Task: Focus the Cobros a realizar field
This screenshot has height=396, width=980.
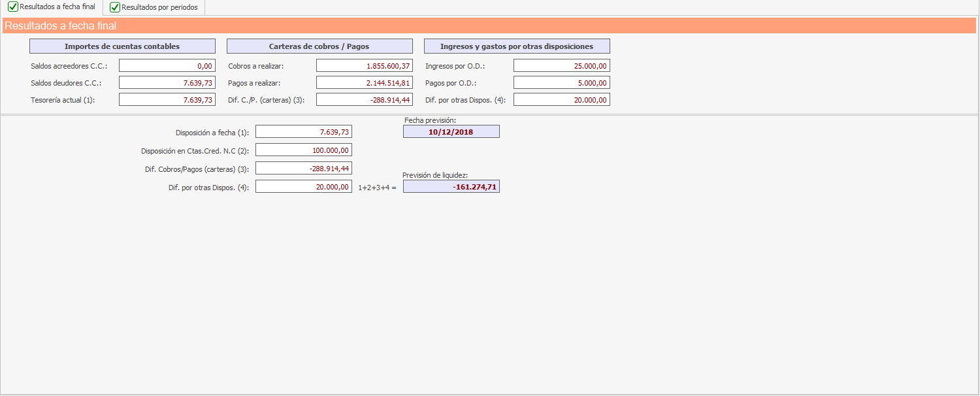Action: [x=365, y=65]
